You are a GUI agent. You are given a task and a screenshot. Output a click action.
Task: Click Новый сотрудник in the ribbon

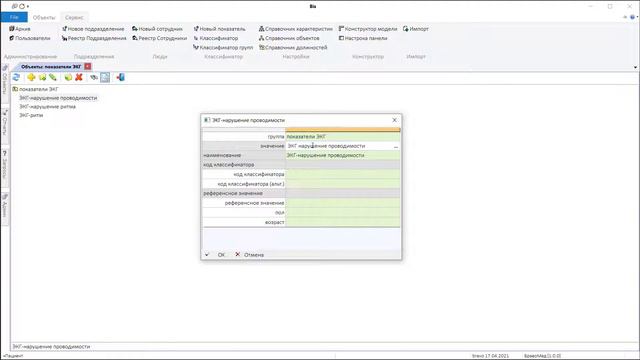coord(157,29)
